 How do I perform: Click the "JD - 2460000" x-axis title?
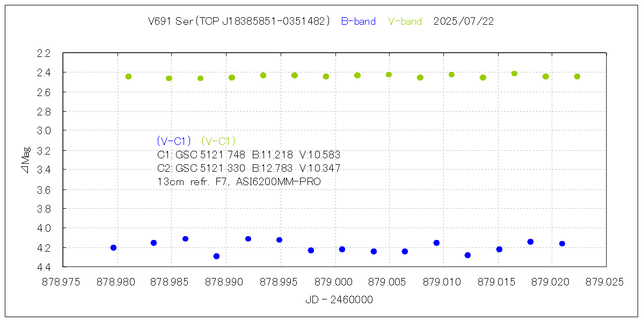pos(339,300)
